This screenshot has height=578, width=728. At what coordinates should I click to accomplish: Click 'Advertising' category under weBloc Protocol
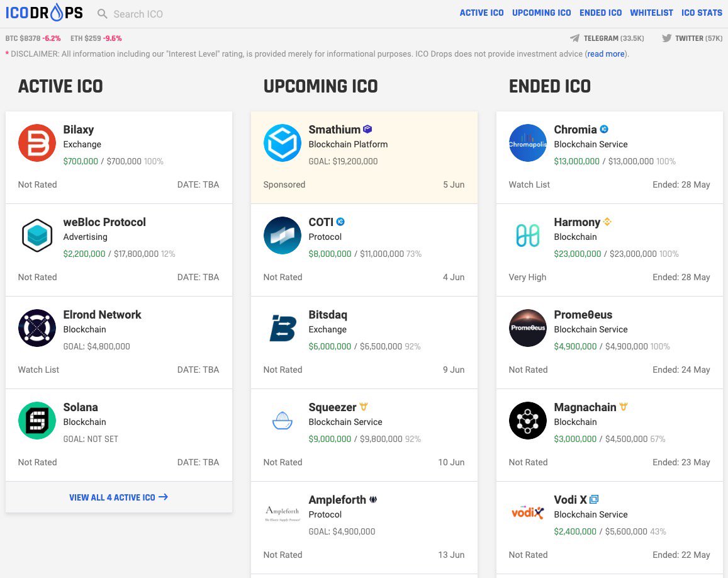pos(86,237)
